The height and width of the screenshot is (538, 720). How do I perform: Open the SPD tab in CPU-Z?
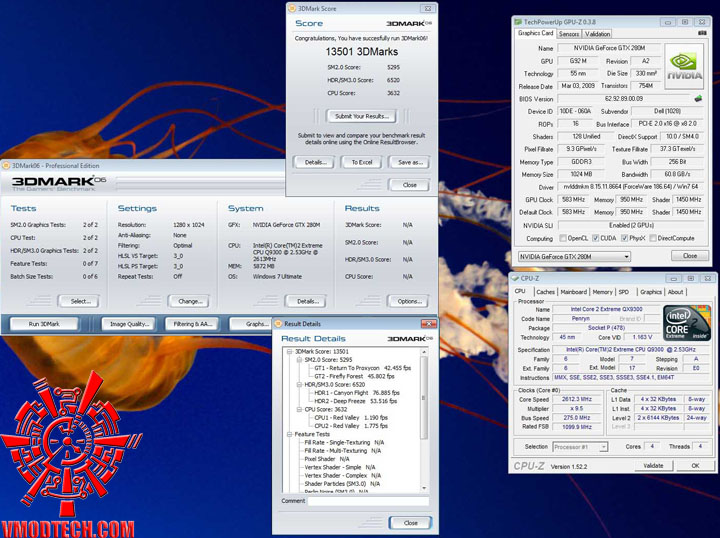pos(624,292)
